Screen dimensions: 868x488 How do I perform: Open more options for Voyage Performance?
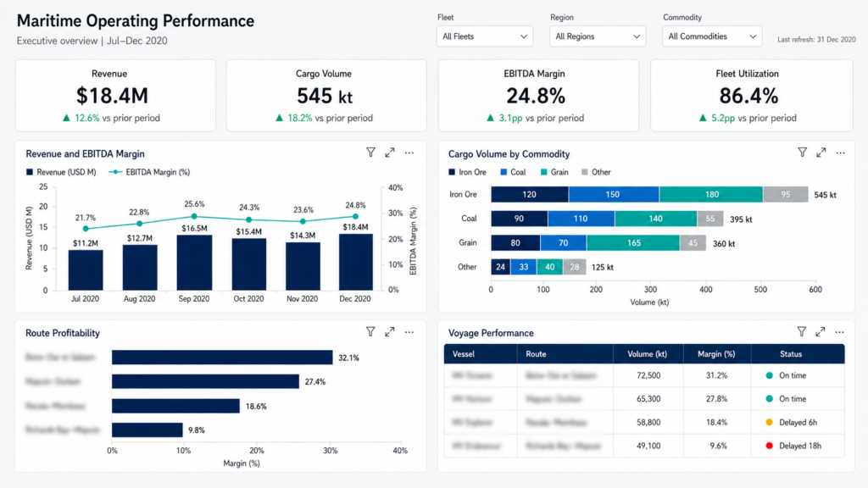[840, 331]
